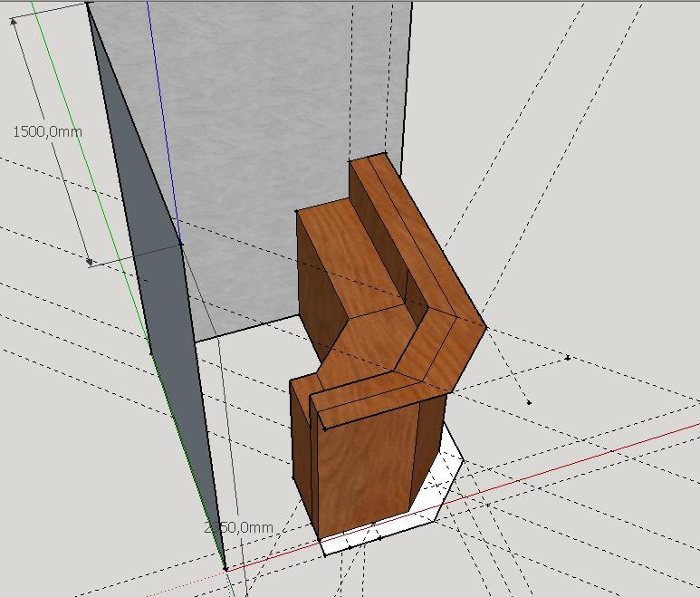Click the hexagonal corner seat surface
This screenshot has width=700, height=597.
[x=371, y=344]
